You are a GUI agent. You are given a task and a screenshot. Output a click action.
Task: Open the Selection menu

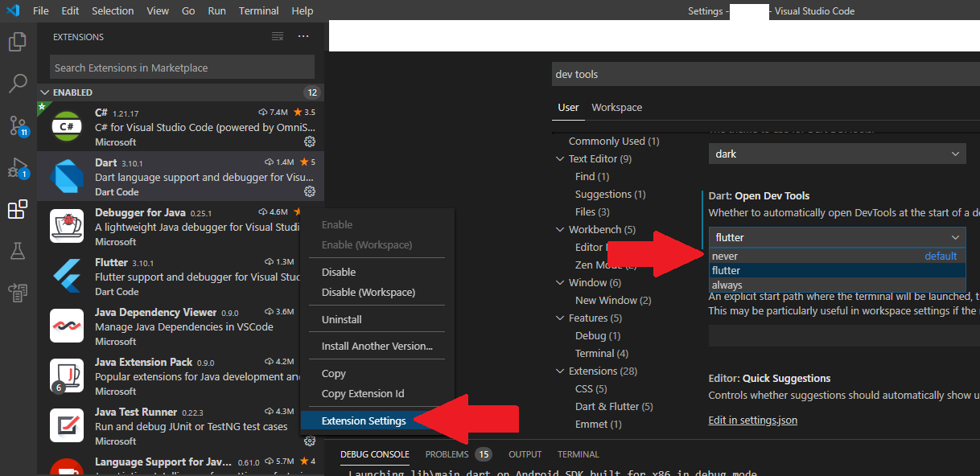(113, 10)
